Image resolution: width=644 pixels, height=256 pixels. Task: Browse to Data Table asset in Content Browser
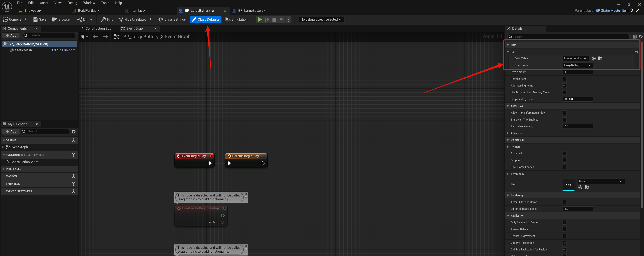tap(600, 58)
